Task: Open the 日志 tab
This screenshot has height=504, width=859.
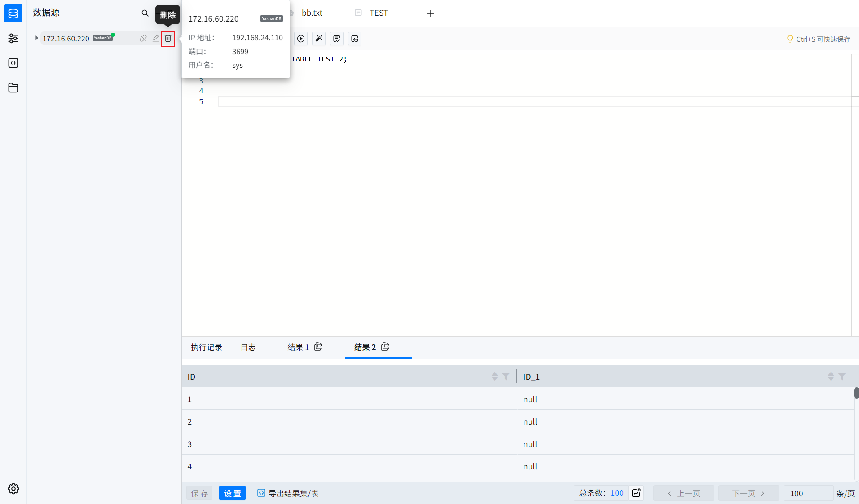Action: [x=248, y=347]
